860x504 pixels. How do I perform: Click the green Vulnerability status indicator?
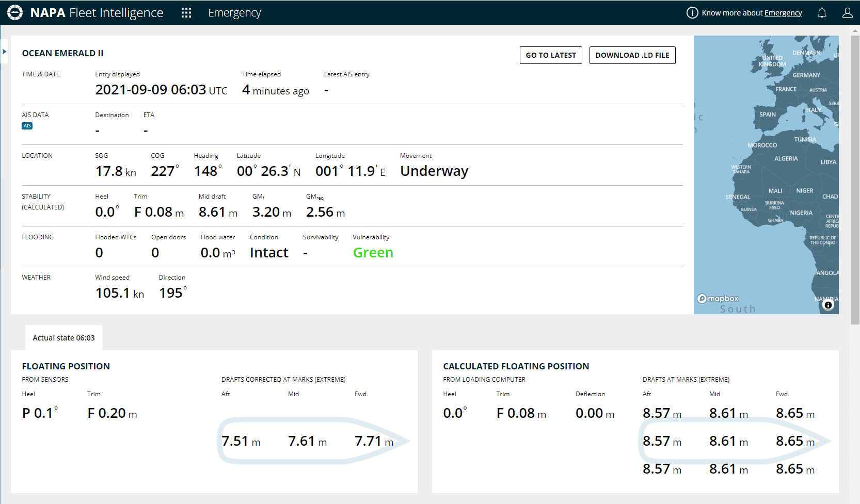[373, 252]
